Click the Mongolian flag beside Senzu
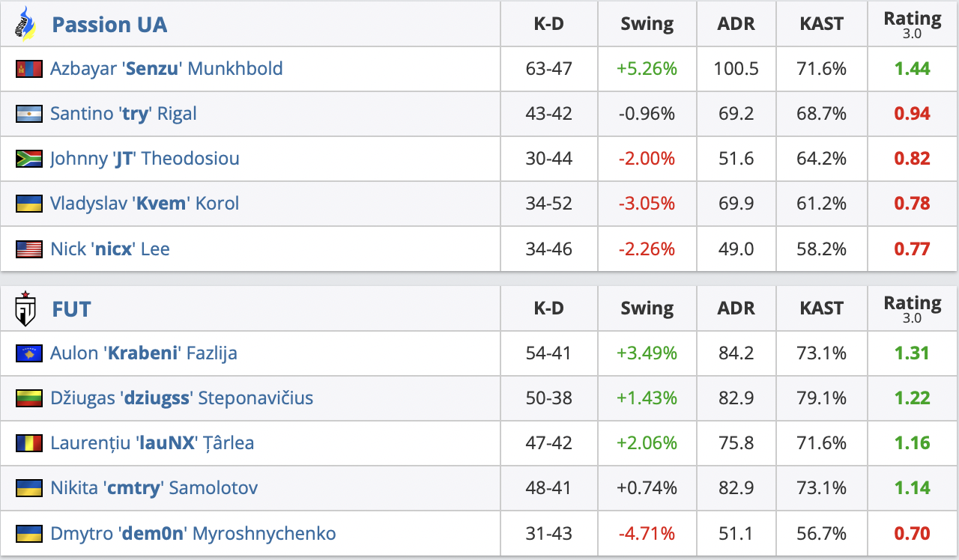 point(28,69)
